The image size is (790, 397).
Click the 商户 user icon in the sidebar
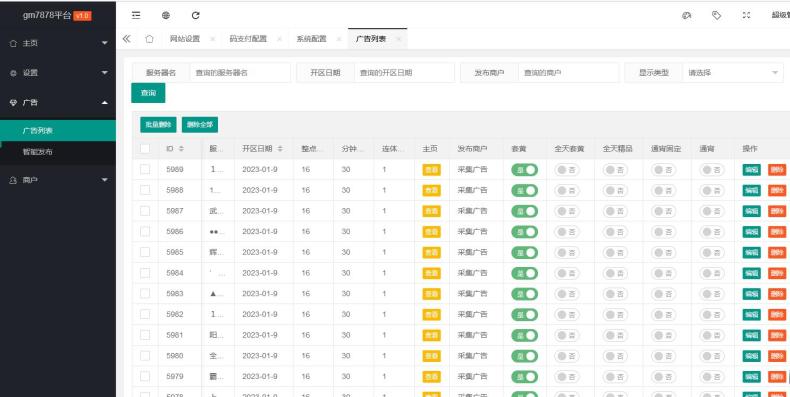pos(14,180)
